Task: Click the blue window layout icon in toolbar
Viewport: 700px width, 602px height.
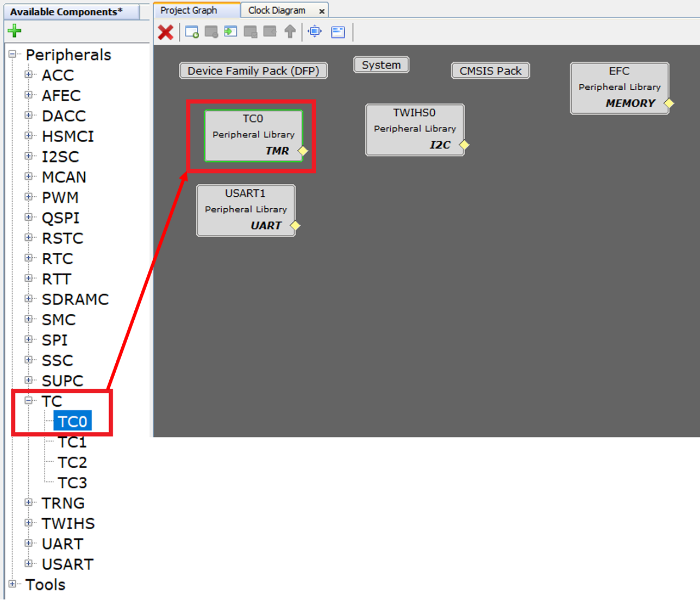Action: (x=338, y=32)
